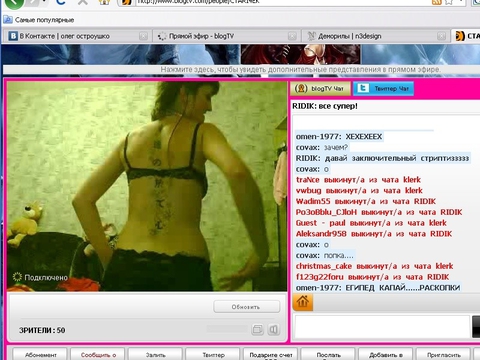Click the ЗРИТЕЛИ : 50 viewer count
Screen dimensions: 480x360
click(x=42, y=330)
